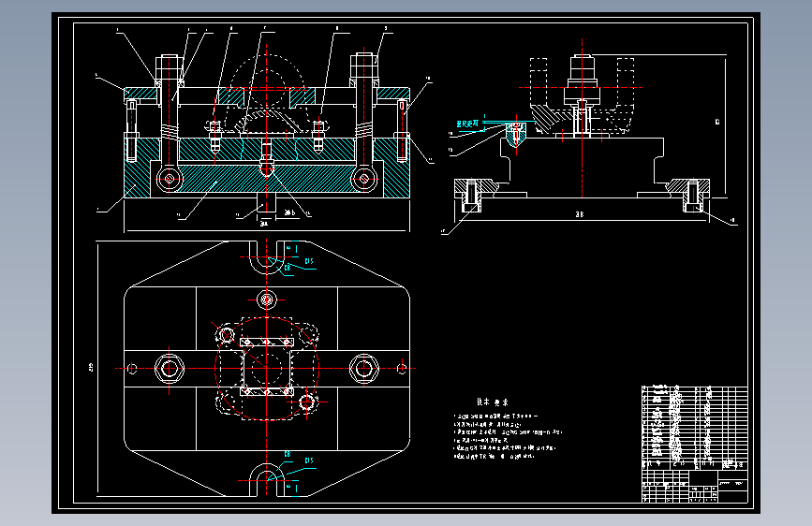Click the left eye-bolt pivot circle in section view
812x526 pixels.
point(170,179)
